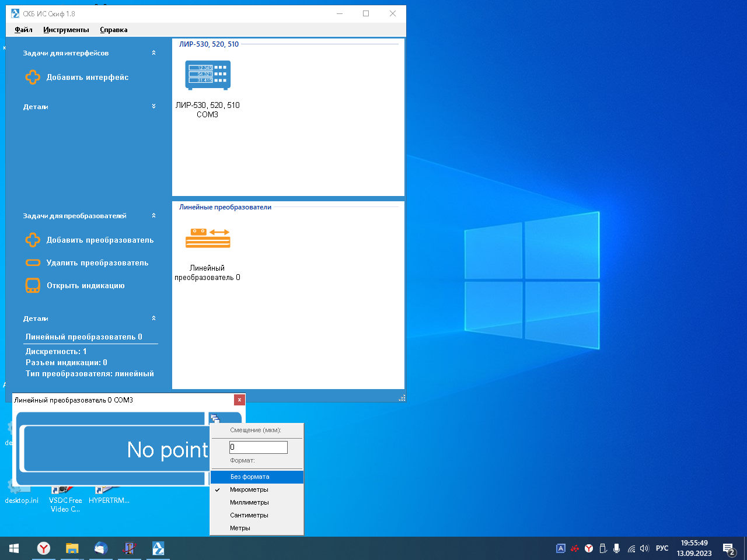This screenshot has width=747, height=560.
Task: Open the Инструменты menu
Action: [x=66, y=30]
